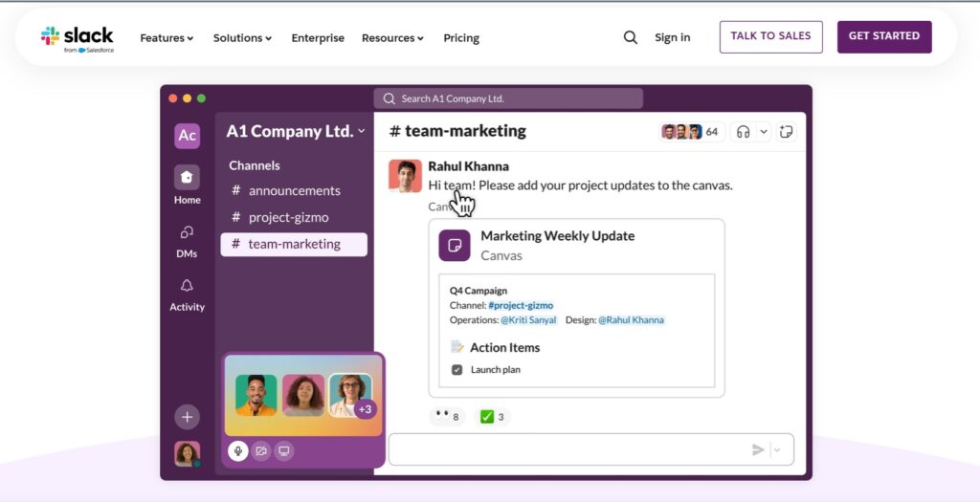
Task: Toggle the camera in the huddle
Action: pyautogui.click(x=260, y=450)
